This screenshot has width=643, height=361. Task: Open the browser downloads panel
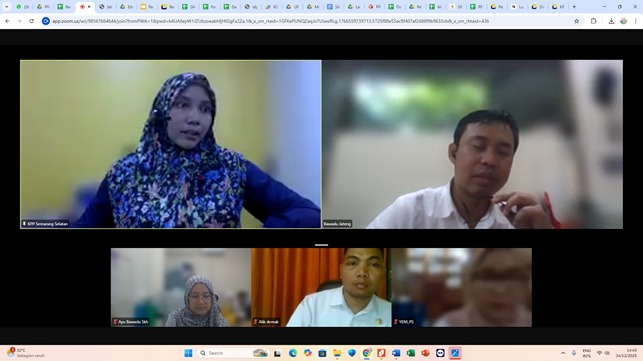click(x=611, y=21)
